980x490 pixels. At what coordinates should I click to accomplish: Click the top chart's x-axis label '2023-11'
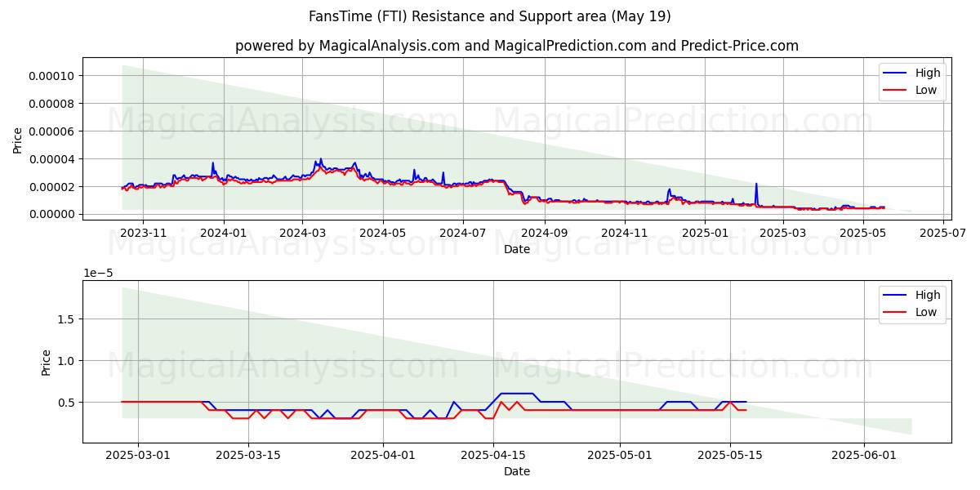[x=143, y=233]
